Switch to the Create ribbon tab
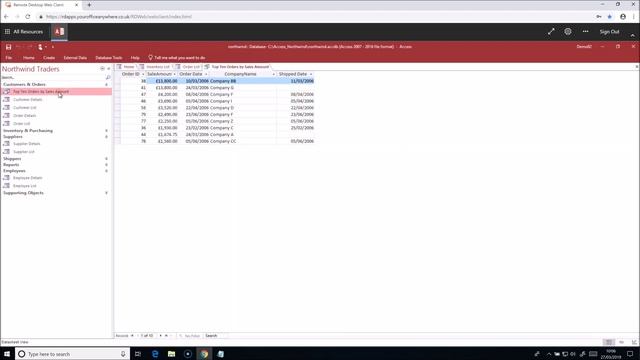This screenshot has width=640, height=360. coord(49,58)
